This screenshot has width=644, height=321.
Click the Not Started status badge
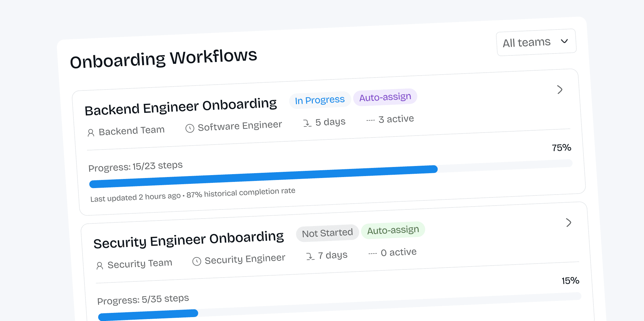click(x=327, y=233)
